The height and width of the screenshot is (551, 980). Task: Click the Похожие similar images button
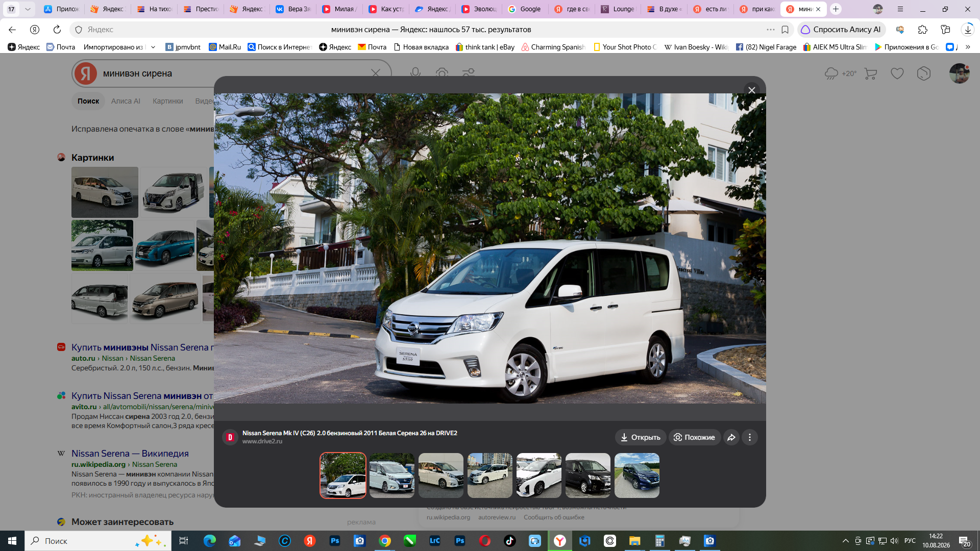click(695, 437)
